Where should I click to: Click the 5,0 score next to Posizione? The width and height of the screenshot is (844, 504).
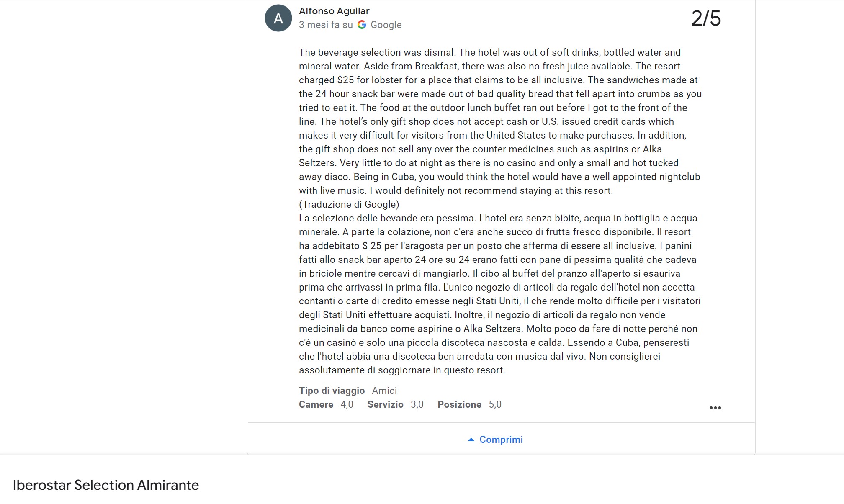[x=495, y=404]
